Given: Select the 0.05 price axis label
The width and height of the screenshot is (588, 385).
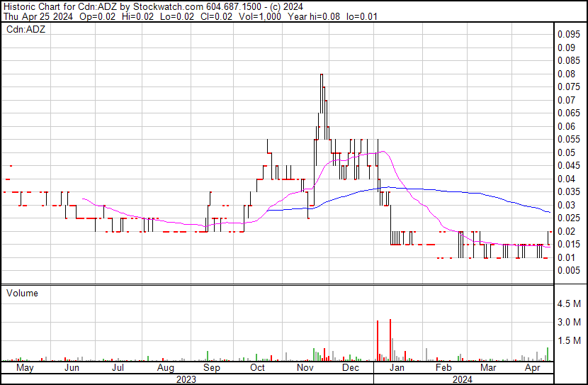Looking at the screenshot, I should click(566, 152).
